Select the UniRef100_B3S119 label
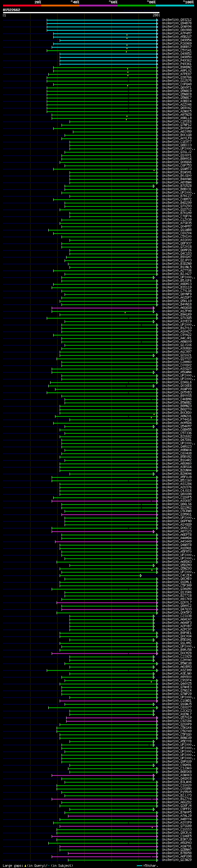The width and height of the screenshot is (197, 868). [176, 287]
